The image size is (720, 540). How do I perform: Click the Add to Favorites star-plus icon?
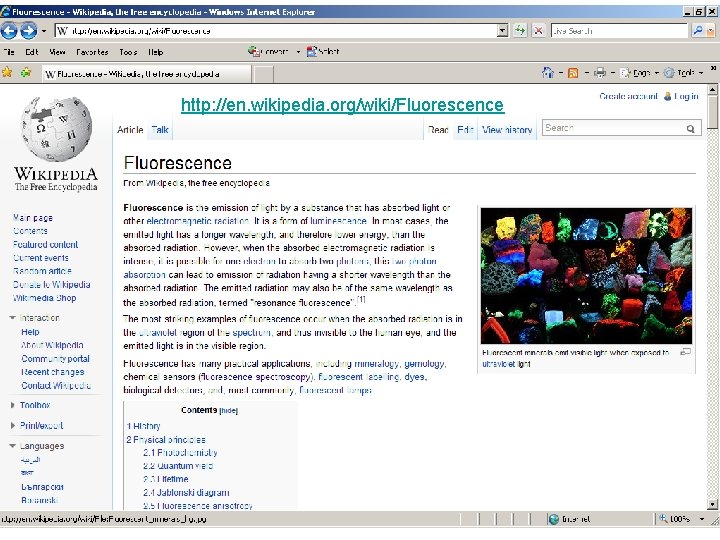click(x=26, y=73)
